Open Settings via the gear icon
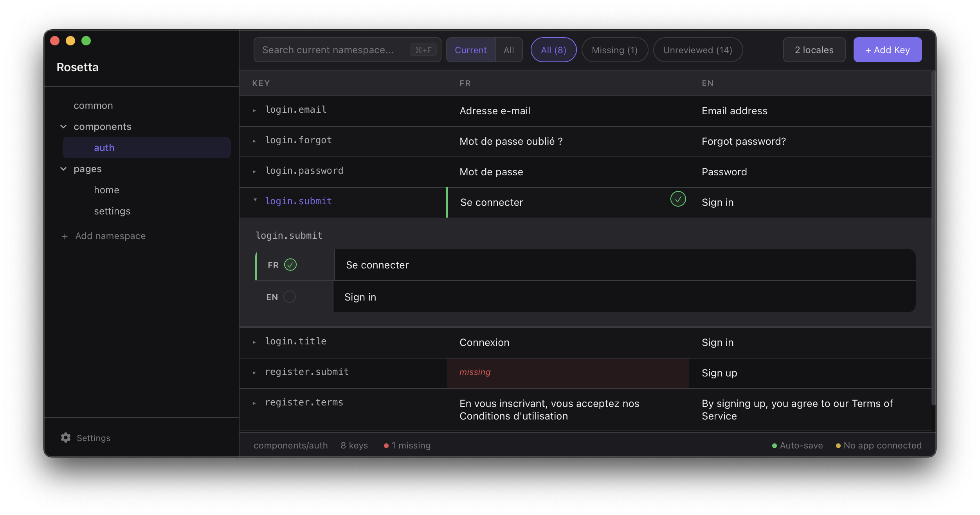Viewport: 980px width, 515px height. (x=65, y=438)
